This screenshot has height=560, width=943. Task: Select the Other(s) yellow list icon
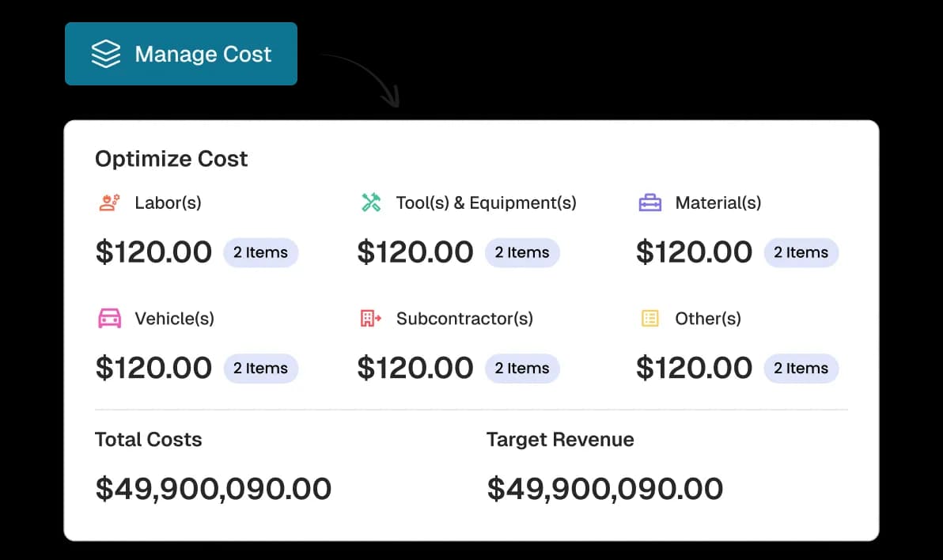649,319
